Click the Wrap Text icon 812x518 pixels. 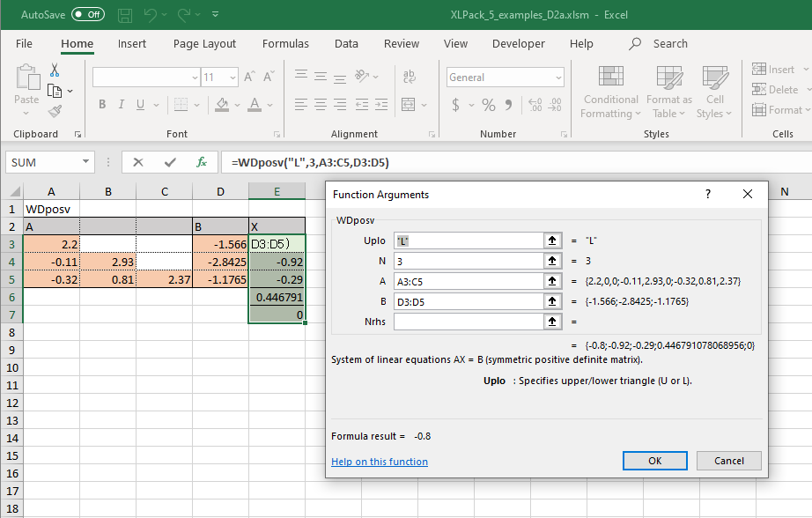(x=410, y=77)
